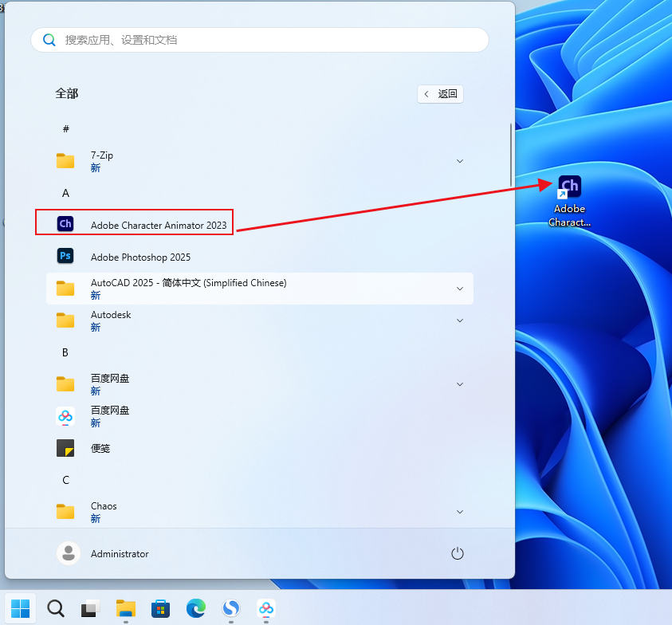672x625 pixels.
Task: Click the Chaos folder icon
Action: (x=65, y=512)
